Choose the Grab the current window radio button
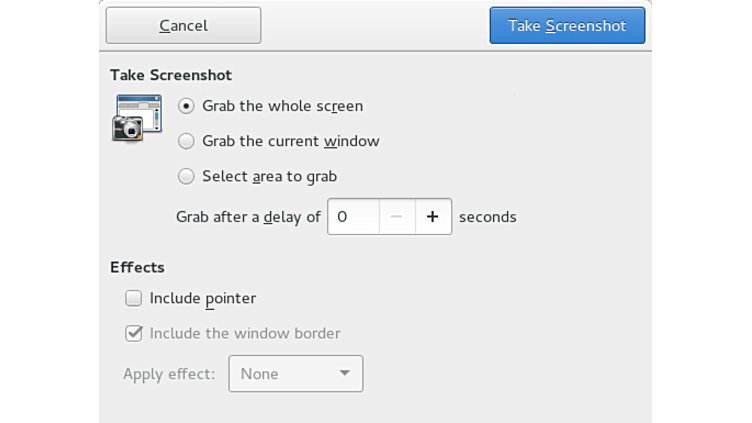752x423 pixels. (x=186, y=141)
